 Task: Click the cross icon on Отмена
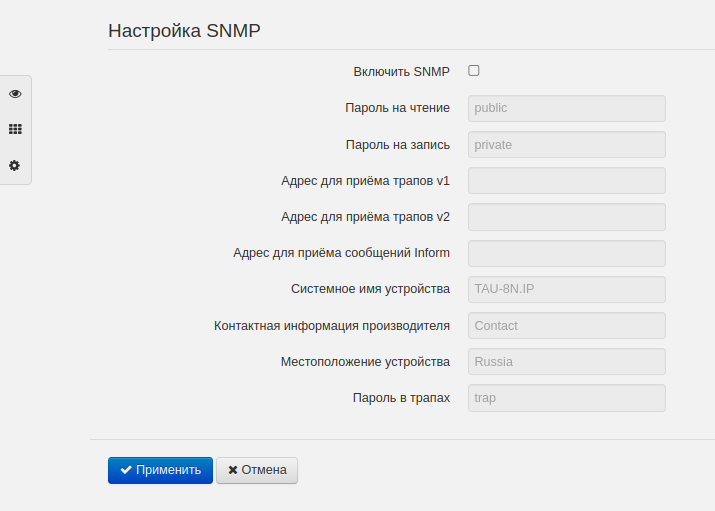(x=233, y=470)
